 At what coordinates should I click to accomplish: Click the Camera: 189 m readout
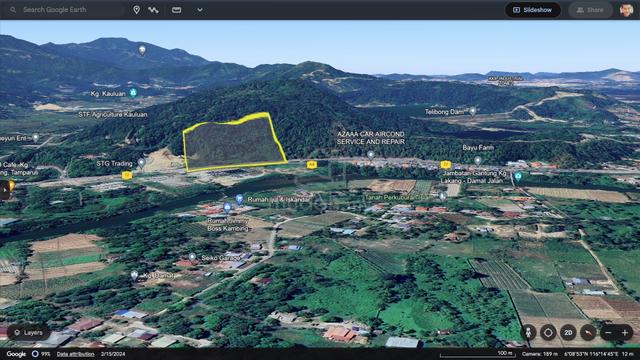[x=540, y=354]
